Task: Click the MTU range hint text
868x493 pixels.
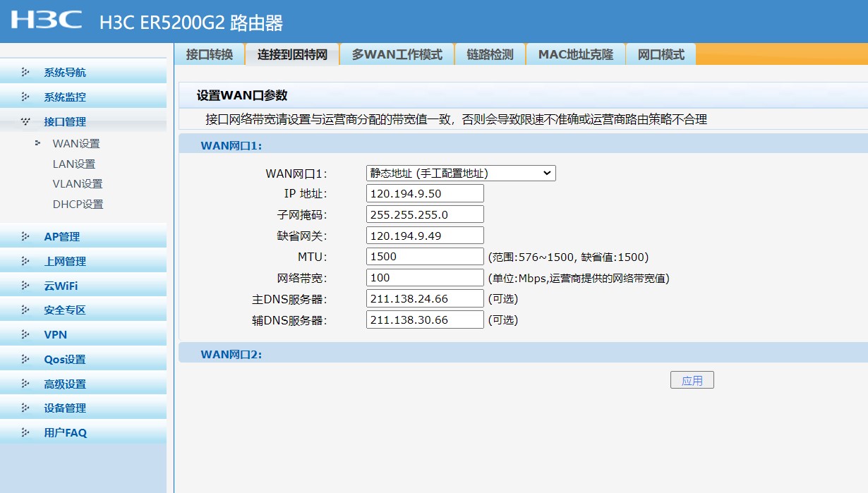Action: [x=568, y=257]
